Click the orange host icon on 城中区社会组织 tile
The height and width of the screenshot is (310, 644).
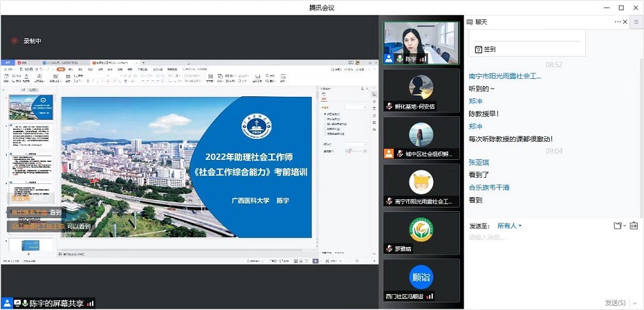390,154
